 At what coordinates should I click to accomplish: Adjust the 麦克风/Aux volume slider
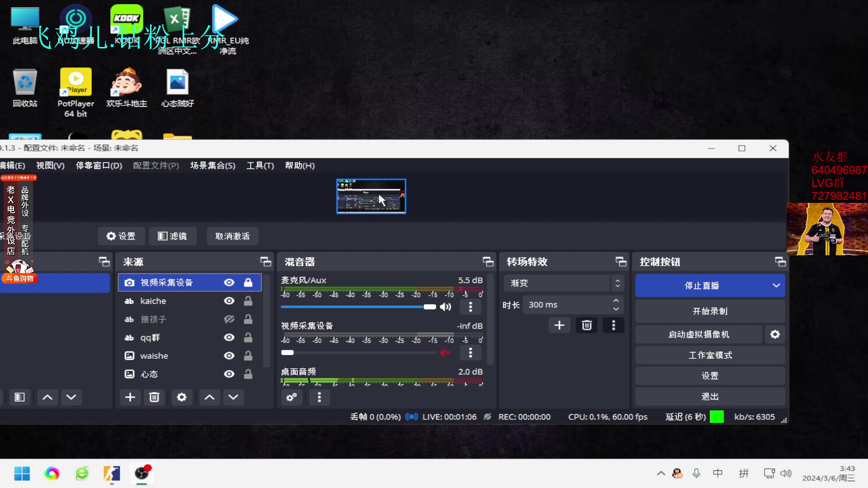click(x=429, y=307)
